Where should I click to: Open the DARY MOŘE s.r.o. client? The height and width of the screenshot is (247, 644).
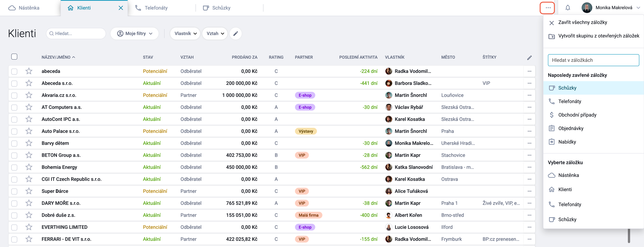tap(61, 203)
